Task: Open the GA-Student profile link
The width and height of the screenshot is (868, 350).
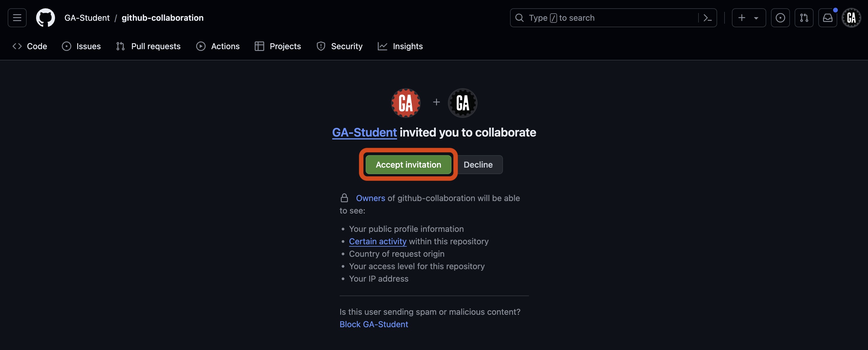Action: pyautogui.click(x=364, y=132)
